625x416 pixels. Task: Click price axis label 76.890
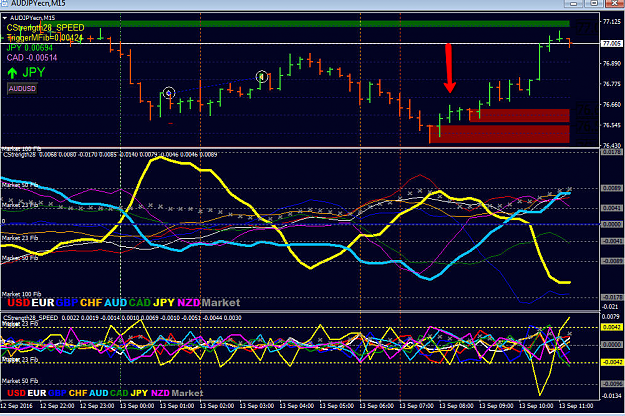tap(612, 63)
